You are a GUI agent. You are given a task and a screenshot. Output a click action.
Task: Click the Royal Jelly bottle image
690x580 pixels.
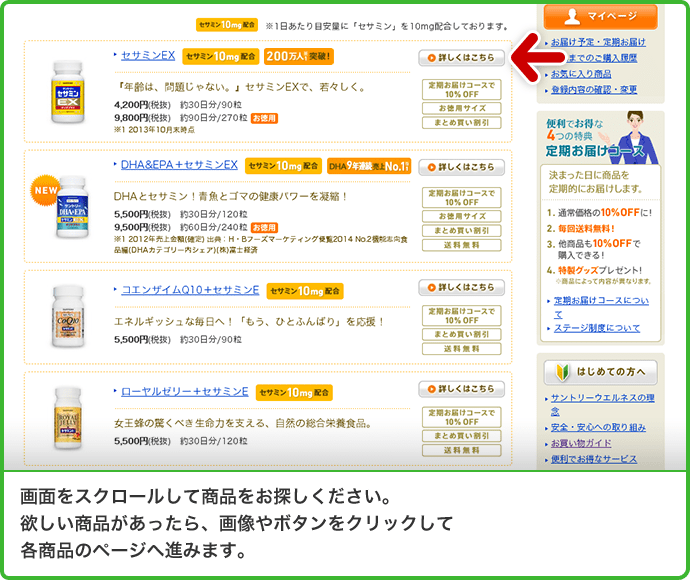[68, 418]
